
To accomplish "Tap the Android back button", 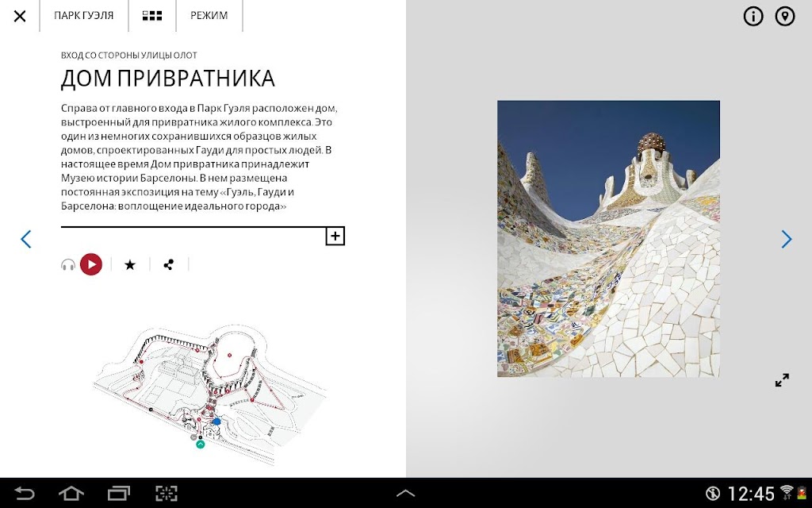I will pyautogui.click(x=25, y=493).
